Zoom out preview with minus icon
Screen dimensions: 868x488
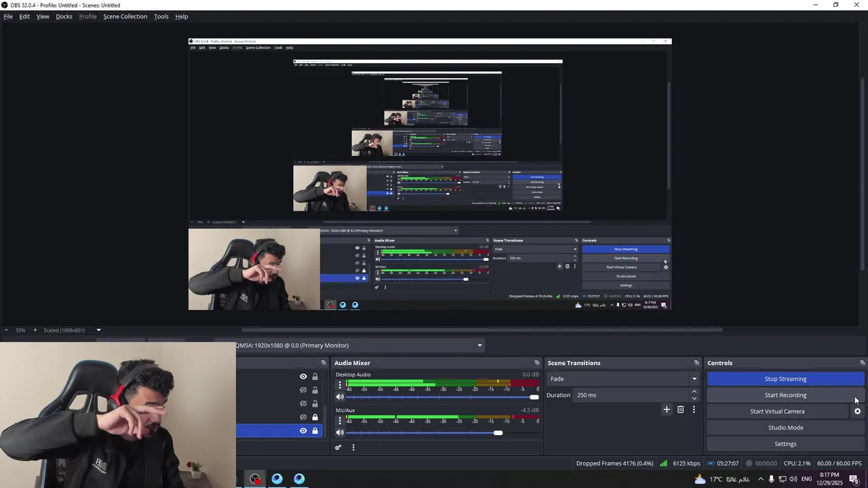[5, 330]
